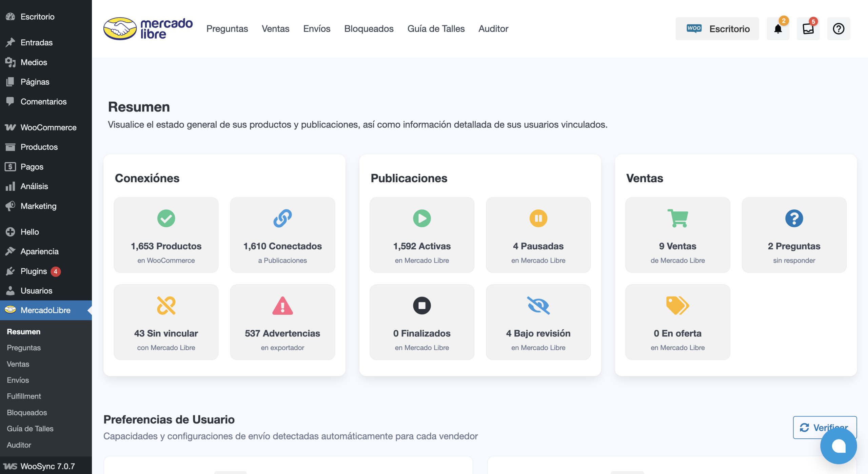Click the orange pause icon for Pausadas
Viewport: 868px width, 474px height.
click(x=538, y=218)
